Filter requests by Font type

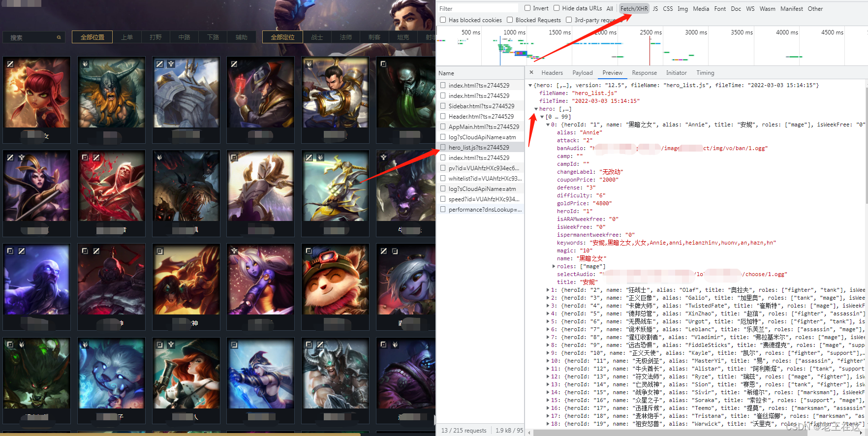[x=720, y=8]
